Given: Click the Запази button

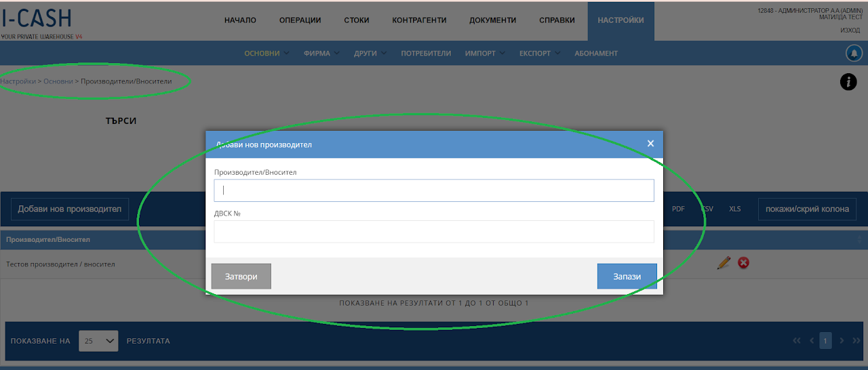Looking at the screenshot, I should coord(627,276).
